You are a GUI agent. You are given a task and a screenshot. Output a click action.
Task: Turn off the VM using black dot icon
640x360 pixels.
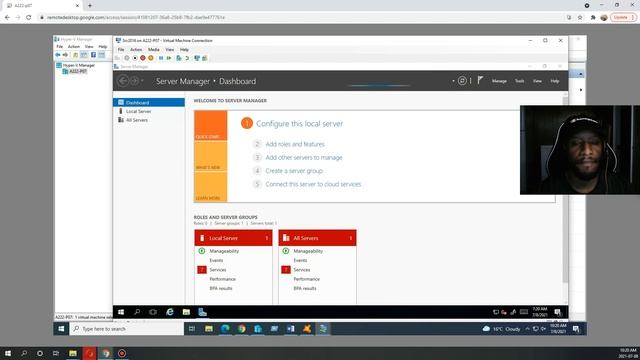pos(135,58)
